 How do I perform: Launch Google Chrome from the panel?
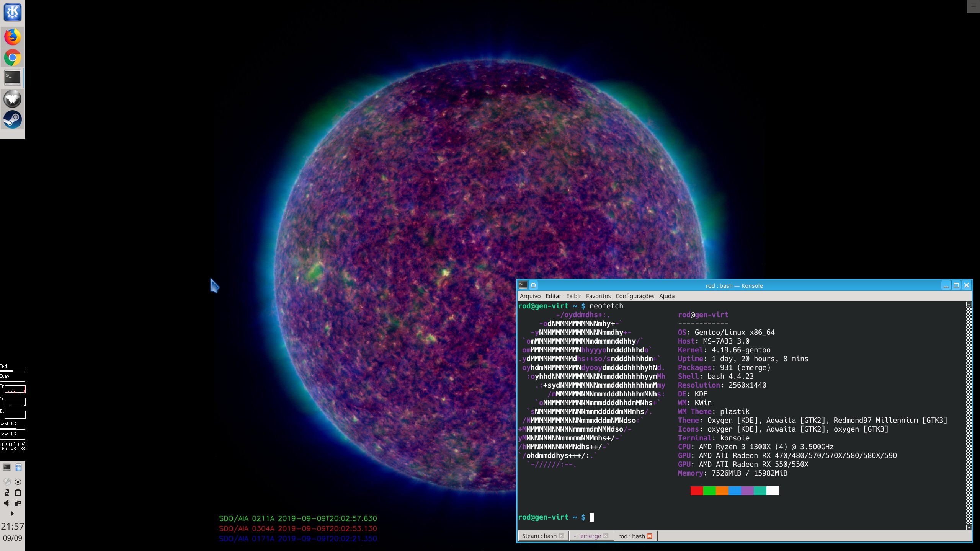(x=12, y=58)
